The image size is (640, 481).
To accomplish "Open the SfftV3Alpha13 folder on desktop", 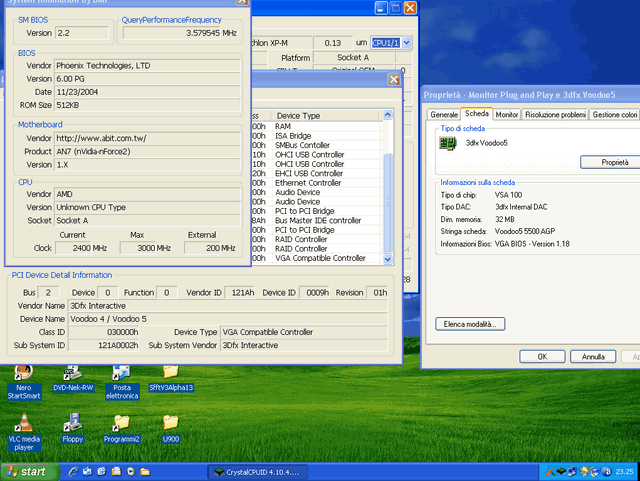I will 171,379.
